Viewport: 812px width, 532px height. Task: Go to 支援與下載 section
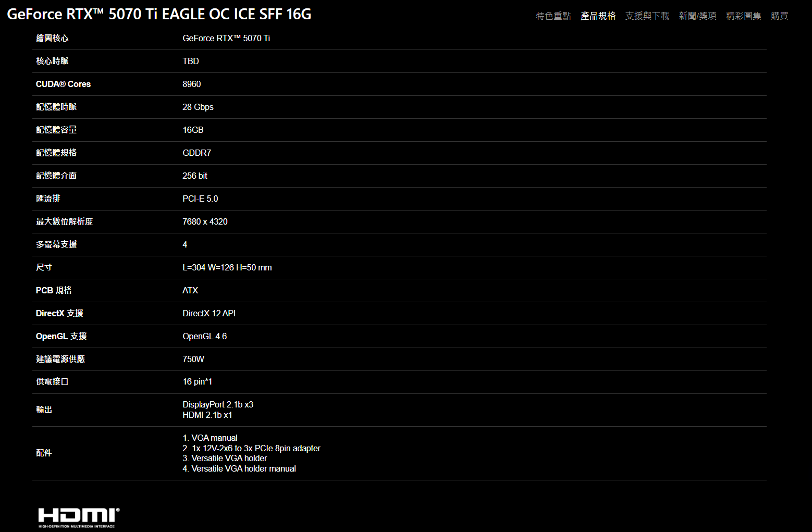tap(647, 16)
